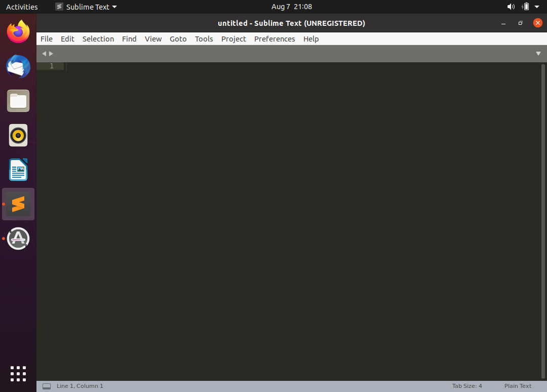The width and height of the screenshot is (547, 392).
Task: Open the Selection menu
Action: point(98,38)
